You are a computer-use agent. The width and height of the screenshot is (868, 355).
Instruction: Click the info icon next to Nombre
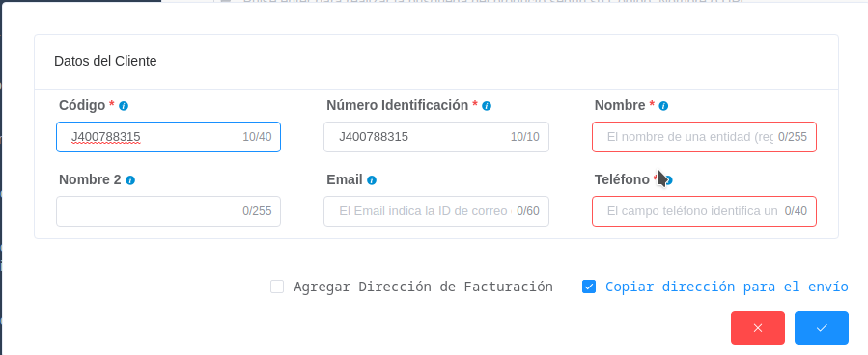pos(663,106)
